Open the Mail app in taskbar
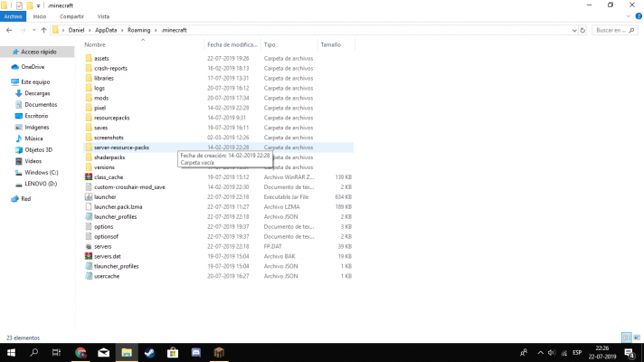Viewport: 644px width, 362px height. [x=103, y=353]
